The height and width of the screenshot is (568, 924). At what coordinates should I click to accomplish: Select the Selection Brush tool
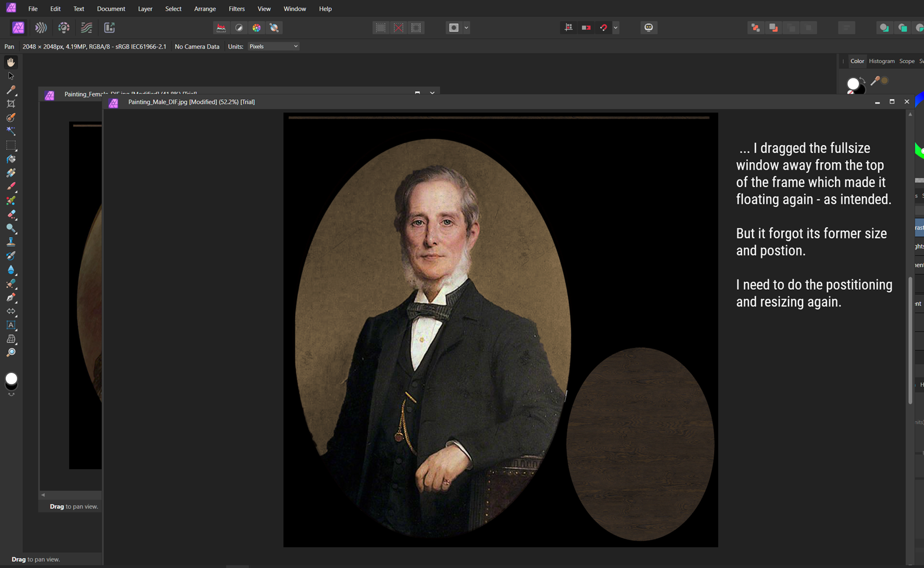tap(10, 118)
